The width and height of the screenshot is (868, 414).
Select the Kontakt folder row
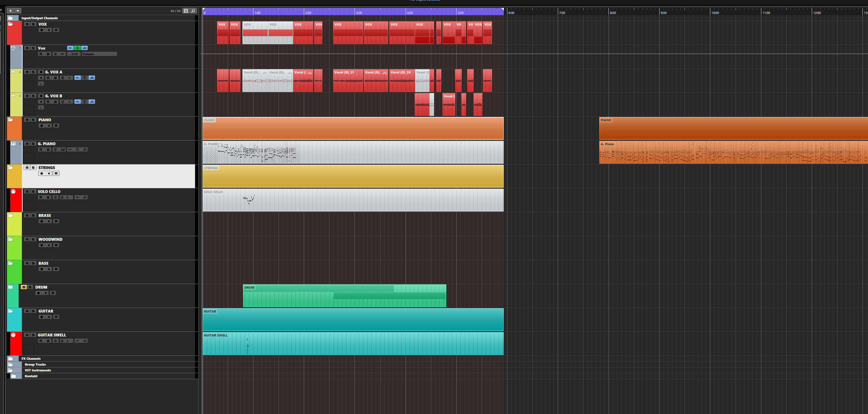102,376
